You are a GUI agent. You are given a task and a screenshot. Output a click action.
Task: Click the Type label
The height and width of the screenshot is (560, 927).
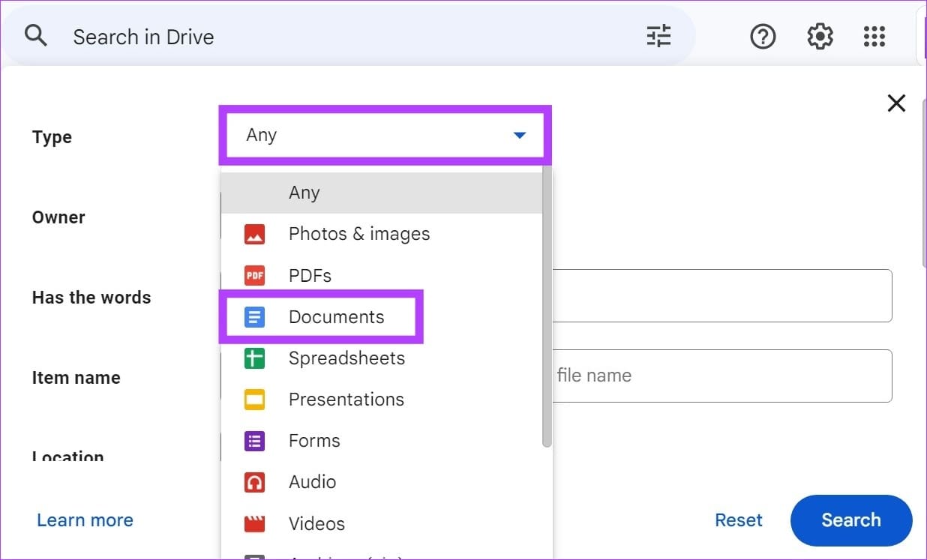coord(52,137)
